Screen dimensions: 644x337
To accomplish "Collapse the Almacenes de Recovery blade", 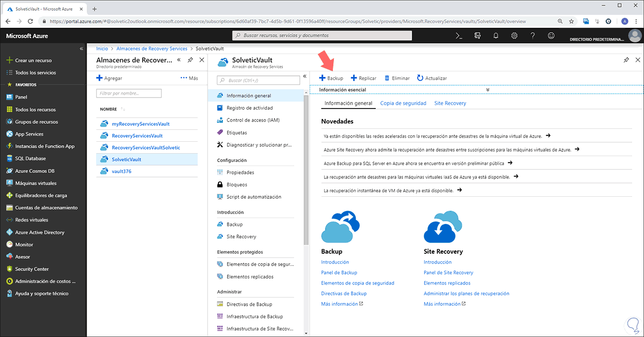I will pos(179,60).
